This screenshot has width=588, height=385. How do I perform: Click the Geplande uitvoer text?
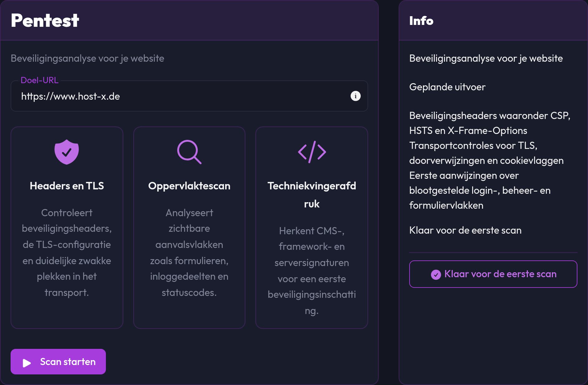[x=447, y=87]
